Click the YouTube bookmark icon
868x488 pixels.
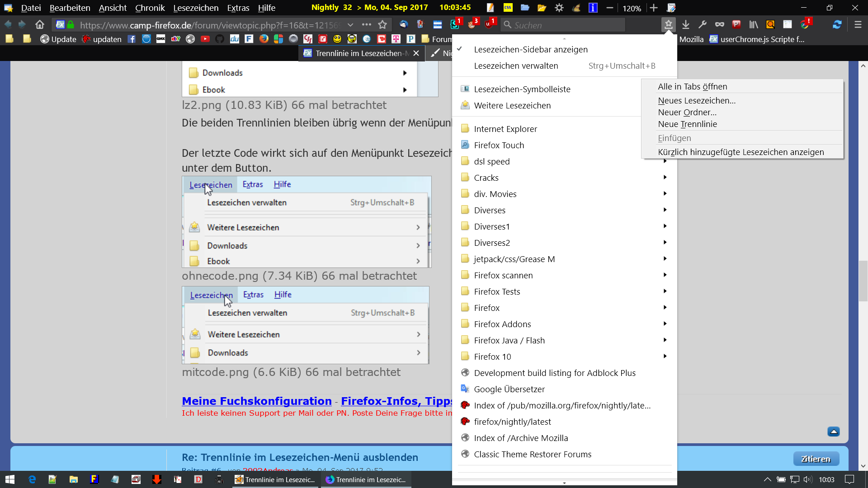205,39
